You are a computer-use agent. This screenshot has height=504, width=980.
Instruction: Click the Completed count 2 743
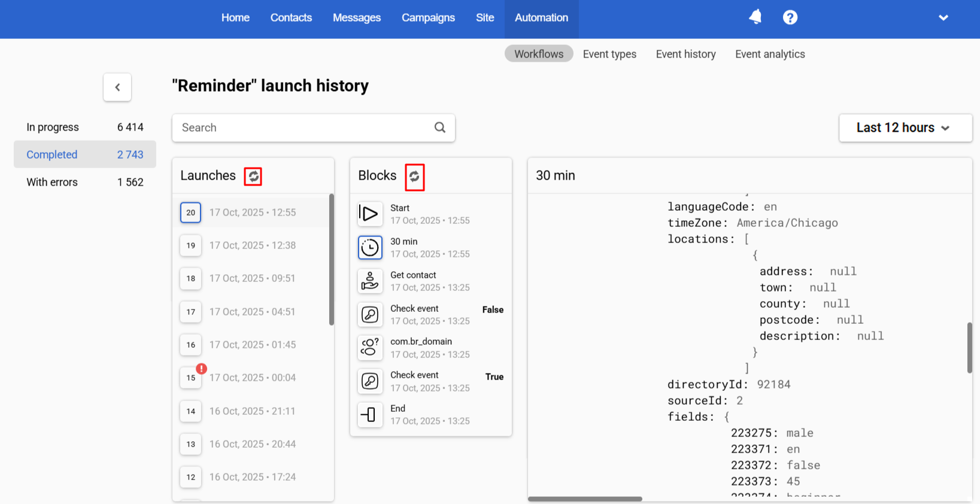click(130, 154)
